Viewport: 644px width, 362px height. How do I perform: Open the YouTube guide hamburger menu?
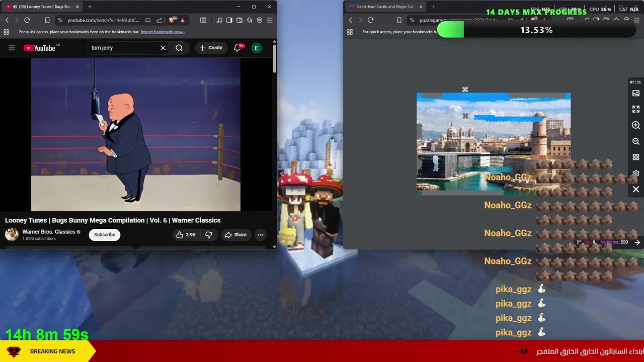click(12, 48)
